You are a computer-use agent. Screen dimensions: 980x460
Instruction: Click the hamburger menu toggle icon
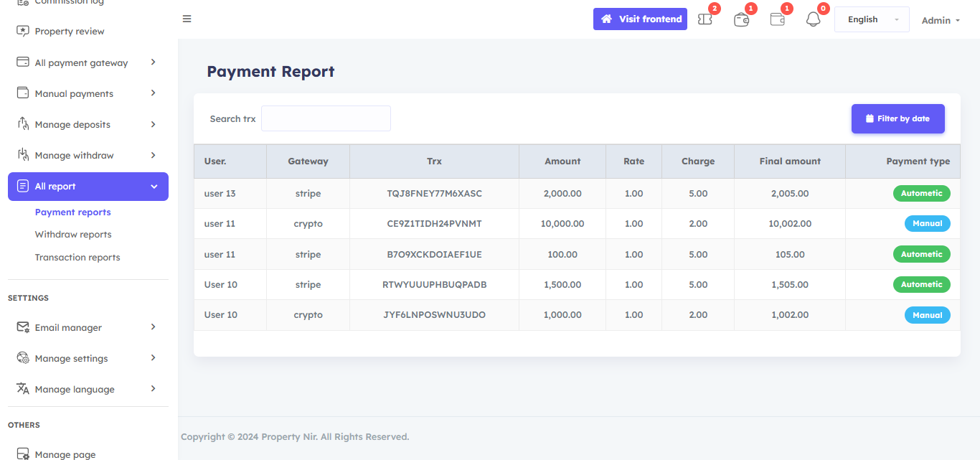187,19
